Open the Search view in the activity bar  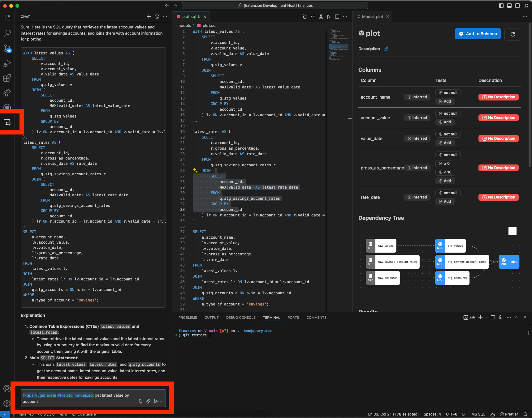[7, 33]
